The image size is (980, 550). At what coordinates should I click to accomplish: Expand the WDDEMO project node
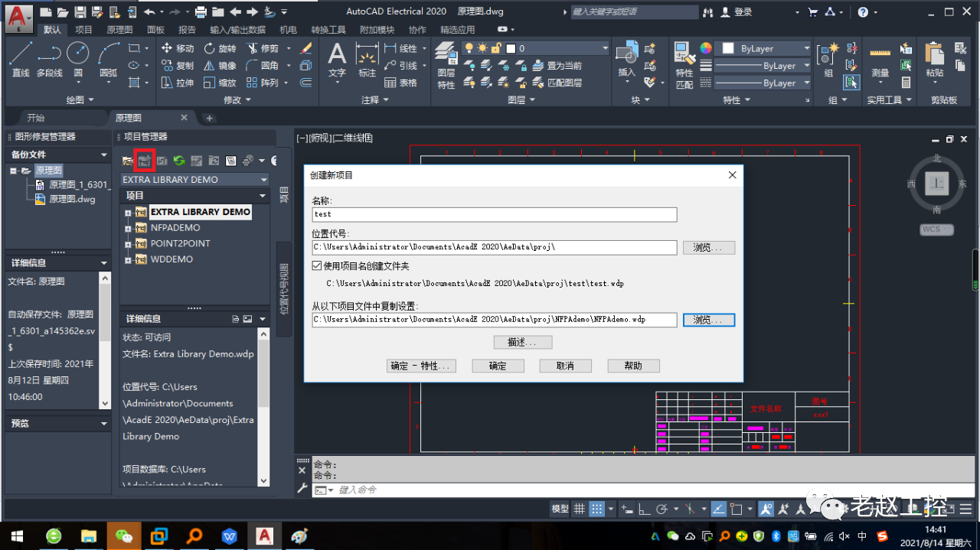pyautogui.click(x=128, y=260)
